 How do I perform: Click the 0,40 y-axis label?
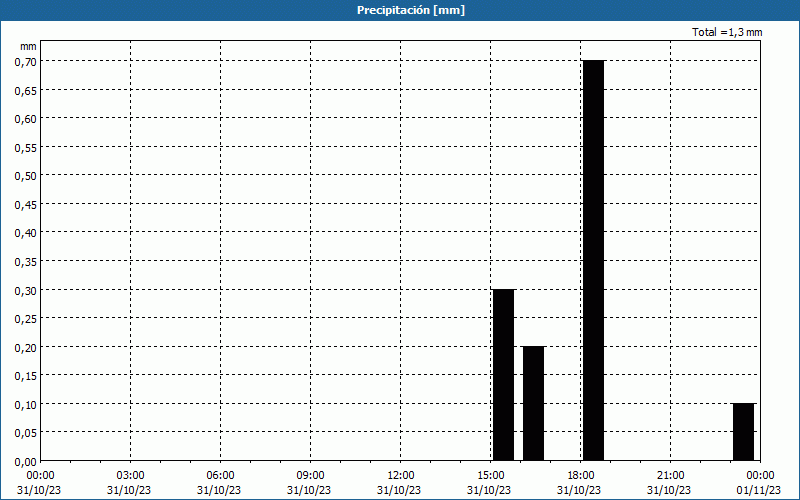point(25,234)
